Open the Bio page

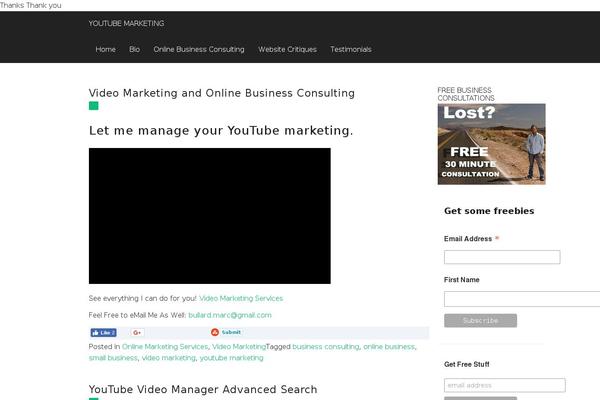click(134, 49)
